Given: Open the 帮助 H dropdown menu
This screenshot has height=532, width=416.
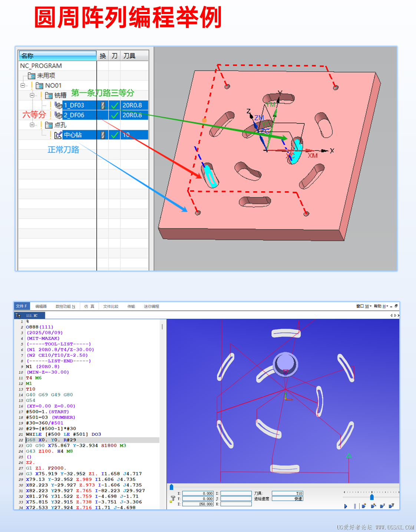Looking at the screenshot, I should click(x=381, y=306).
